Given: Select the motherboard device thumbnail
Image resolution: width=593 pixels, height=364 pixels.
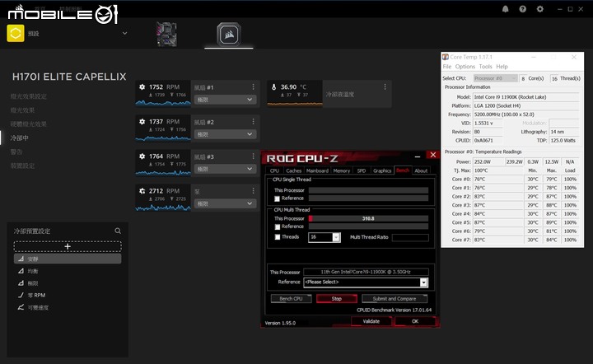Looking at the screenshot, I should [x=166, y=35].
